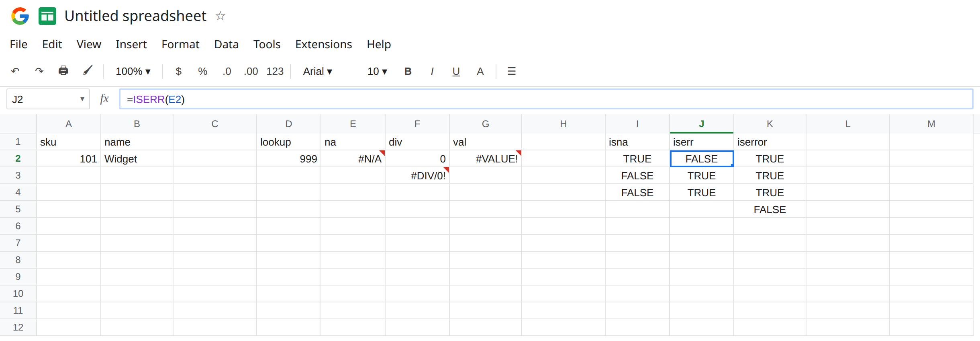Image resolution: width=980 pixels, height=341 pixels.
Task: Click the Undo arrow icon
Action: point(15,71)
